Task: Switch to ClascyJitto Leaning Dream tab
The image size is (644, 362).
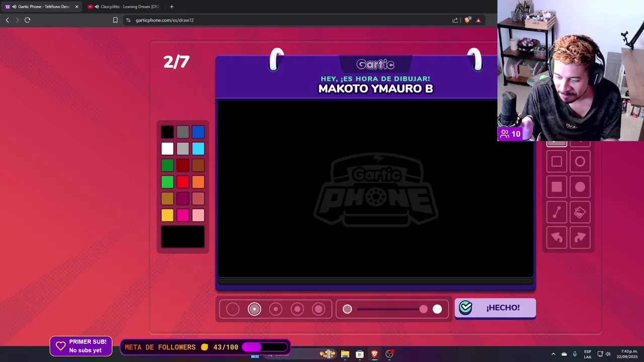Action: [126, 7]
